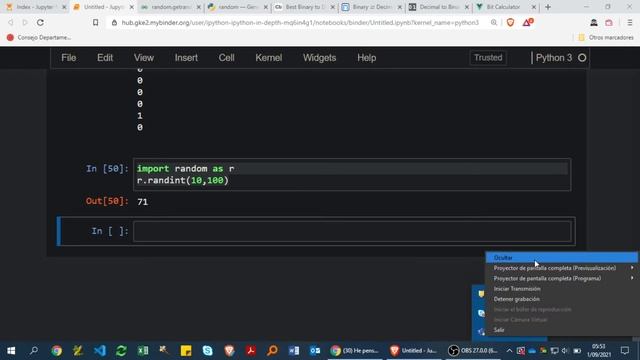Switch to the Chrome (30) He pens... window
640x360 pixels.
tap(355, 351)
